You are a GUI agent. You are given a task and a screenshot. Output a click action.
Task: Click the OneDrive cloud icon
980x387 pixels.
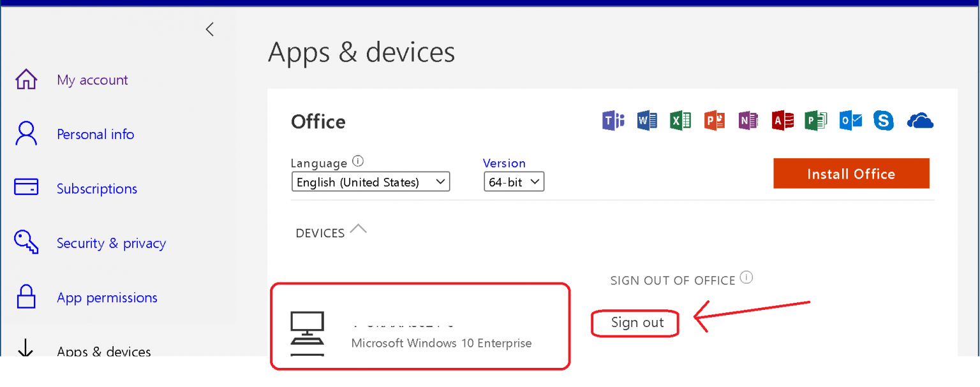tap(919, 120)
